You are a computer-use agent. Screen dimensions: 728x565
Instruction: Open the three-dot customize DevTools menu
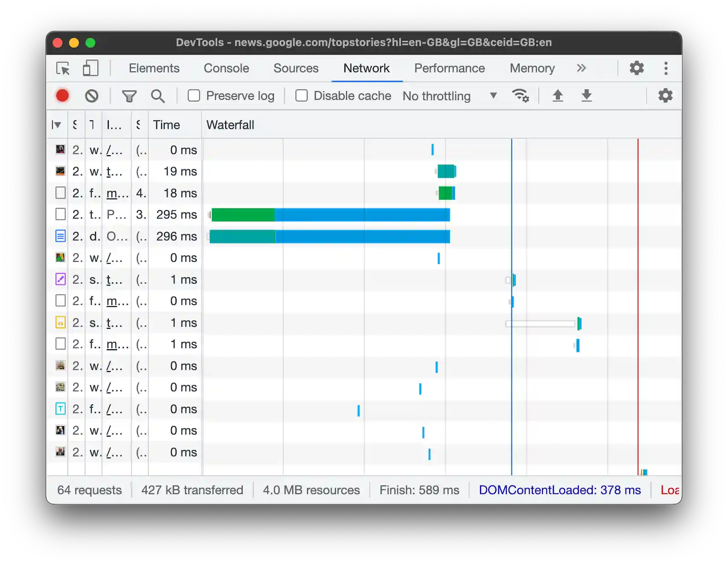[x=666, y=68]
